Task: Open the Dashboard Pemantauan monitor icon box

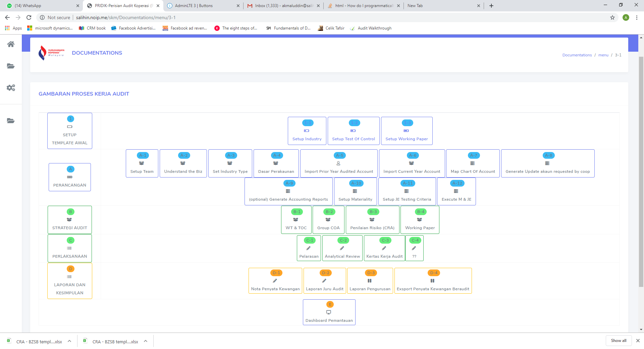Action: pyautogui.click(x=329, y=312)
